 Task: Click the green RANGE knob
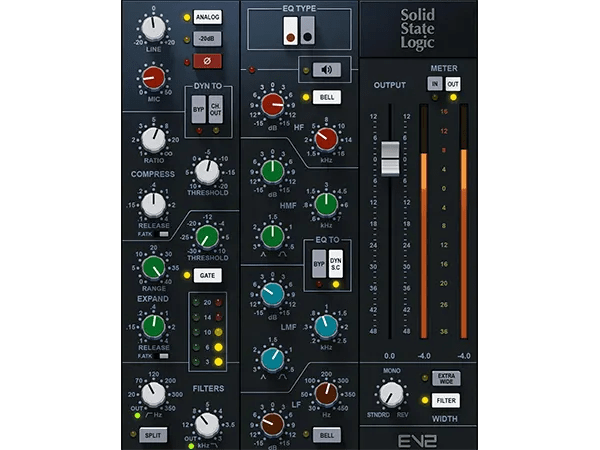coord(153,267)
